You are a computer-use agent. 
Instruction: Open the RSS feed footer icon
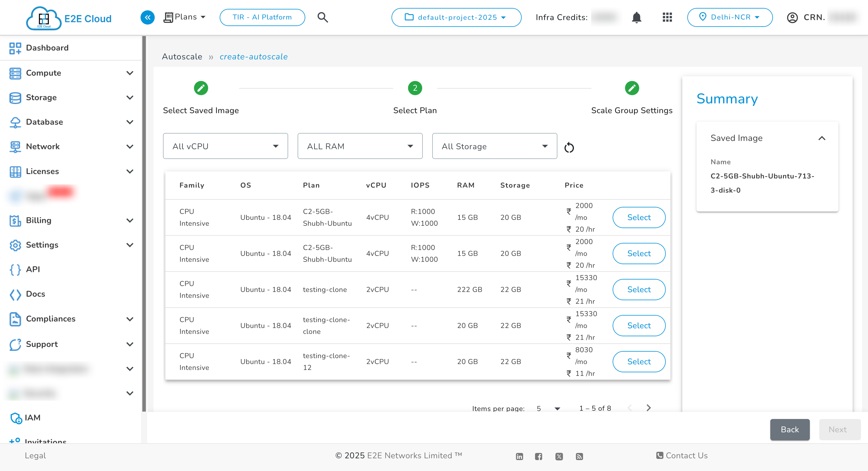(x=579, y=456)
